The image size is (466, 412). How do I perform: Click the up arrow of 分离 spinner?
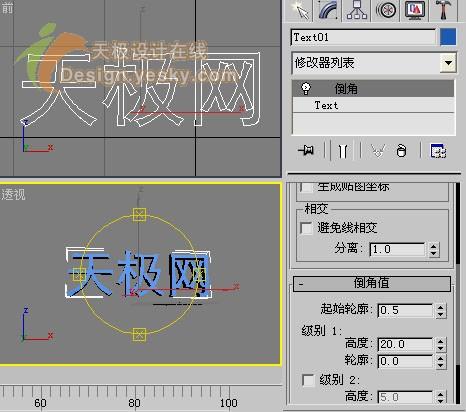click(433, 246)
